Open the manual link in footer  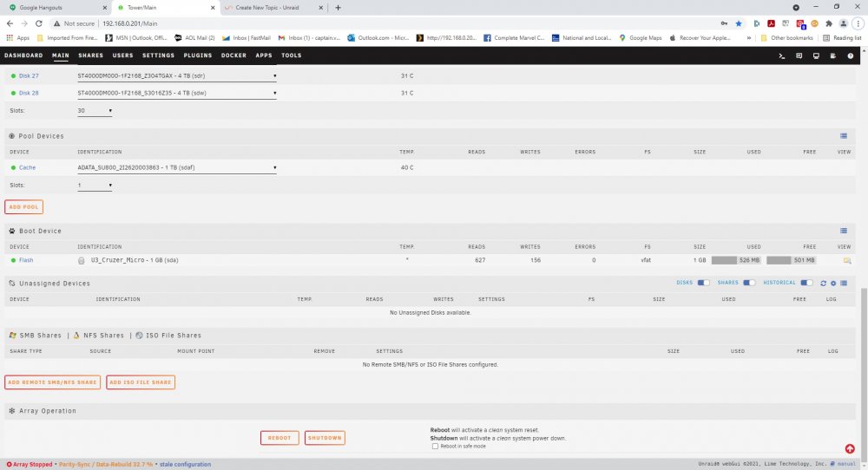tap(846, 464)
